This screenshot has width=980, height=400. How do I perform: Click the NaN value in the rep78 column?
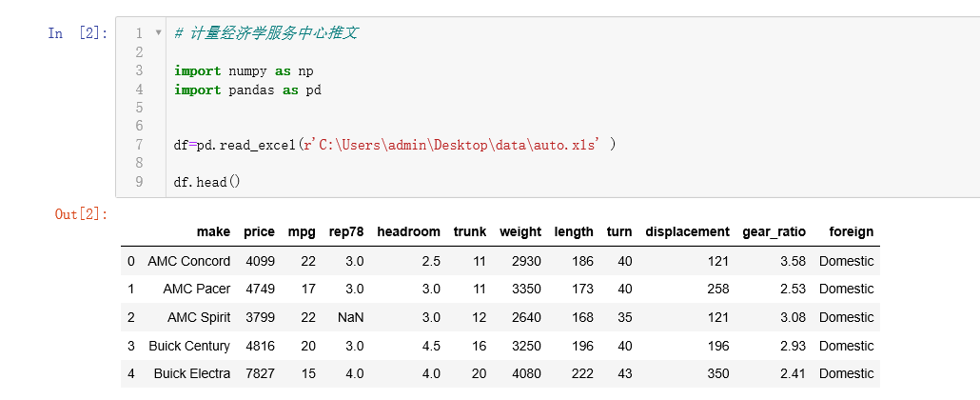tap(351, 317)
